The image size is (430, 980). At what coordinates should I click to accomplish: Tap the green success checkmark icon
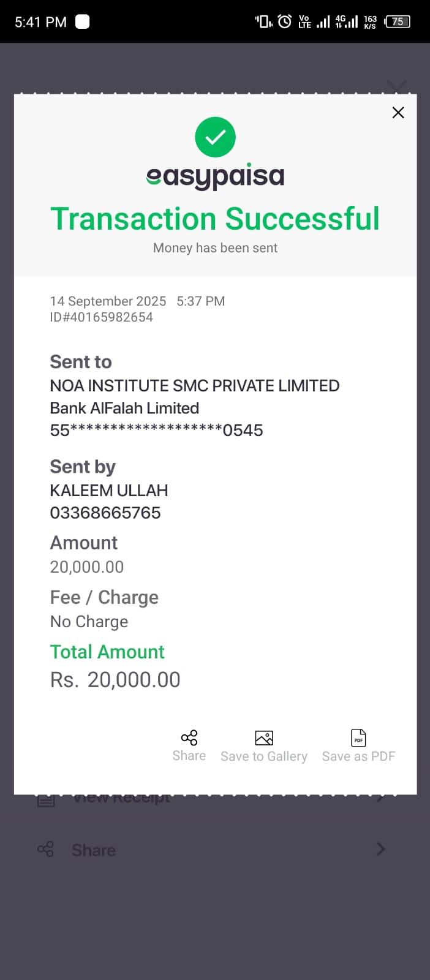(215, 137)
